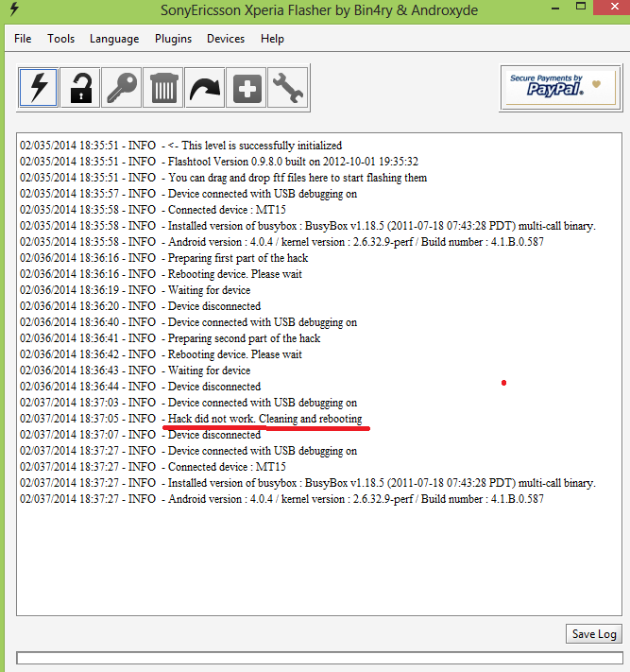Viewport: 630px width, 672px height.
Task: Click the plus sign toolbar icon
Action: point(247,88)
